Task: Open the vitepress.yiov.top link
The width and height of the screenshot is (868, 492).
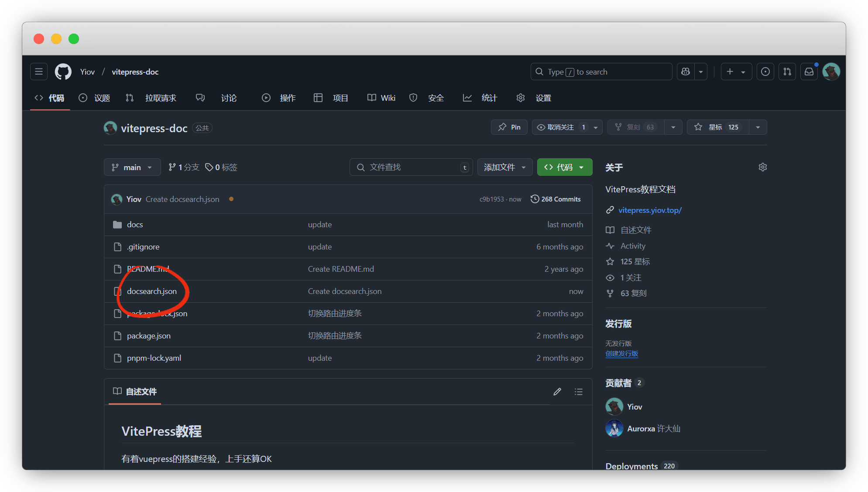Action: pos(649,210)
